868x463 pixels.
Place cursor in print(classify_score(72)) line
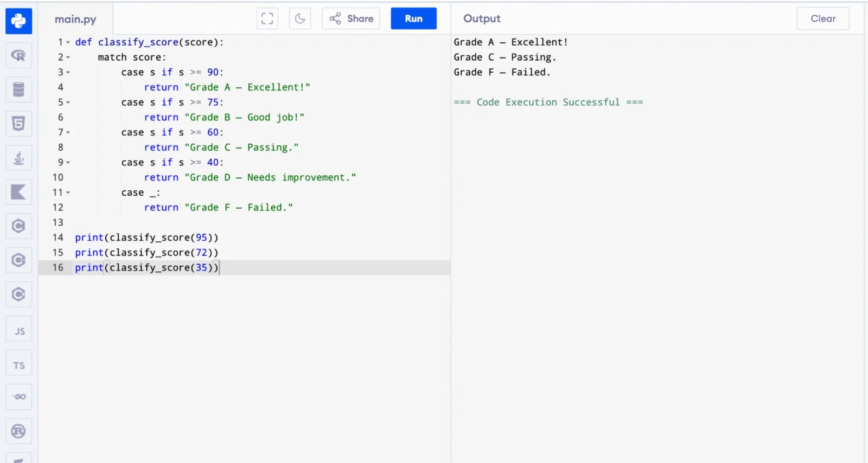(x=146, y=253)
